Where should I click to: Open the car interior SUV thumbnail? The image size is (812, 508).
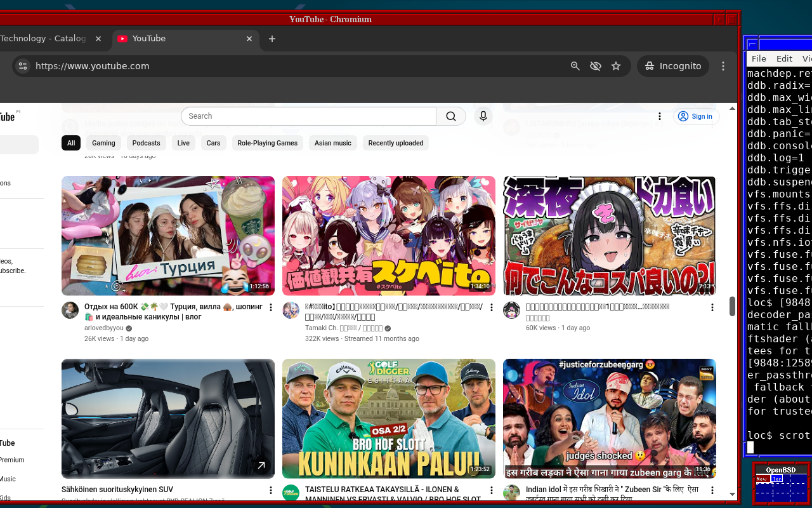click(x=168, y=418)
